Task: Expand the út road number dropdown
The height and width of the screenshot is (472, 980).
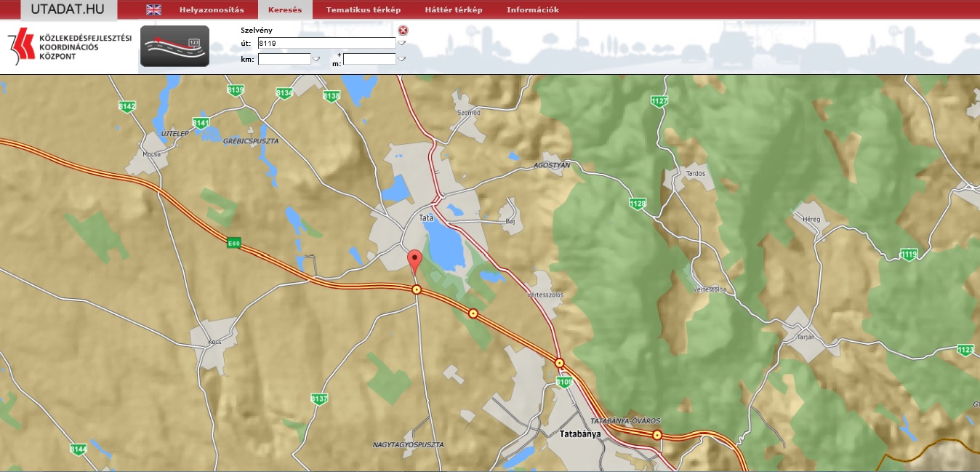Action: 401,44
